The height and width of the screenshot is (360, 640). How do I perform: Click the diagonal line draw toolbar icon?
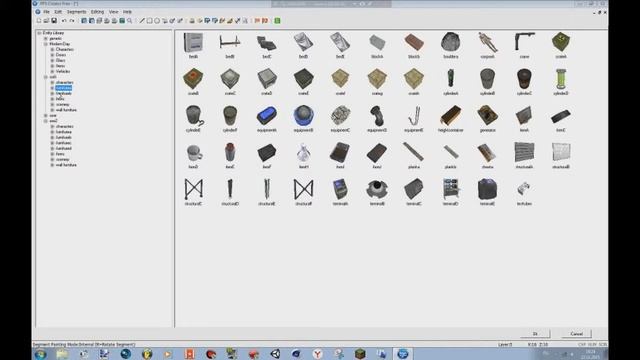pos(142,20)
